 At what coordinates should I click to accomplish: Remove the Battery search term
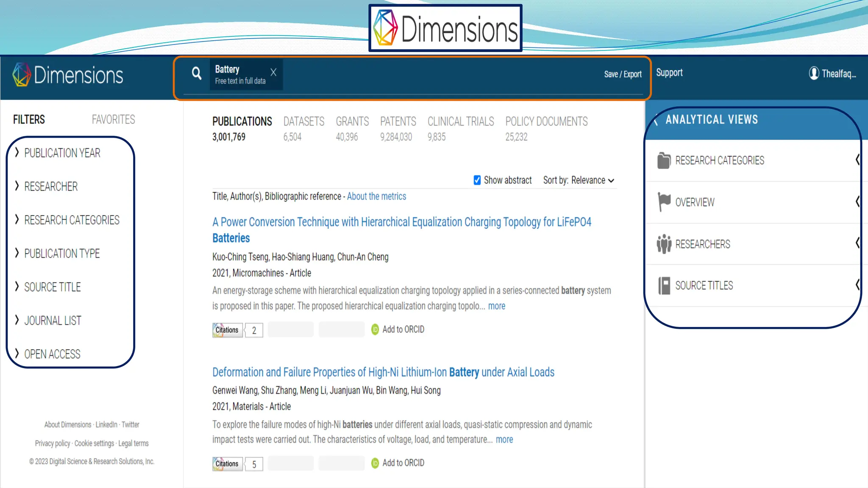pos(273,72)
